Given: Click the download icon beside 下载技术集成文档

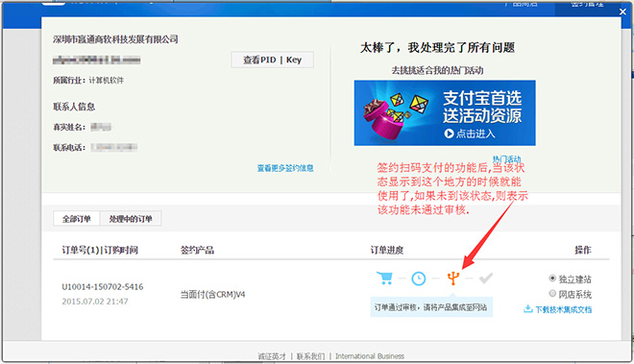Looking at the screenshot, I should click(x=528, y=309).
